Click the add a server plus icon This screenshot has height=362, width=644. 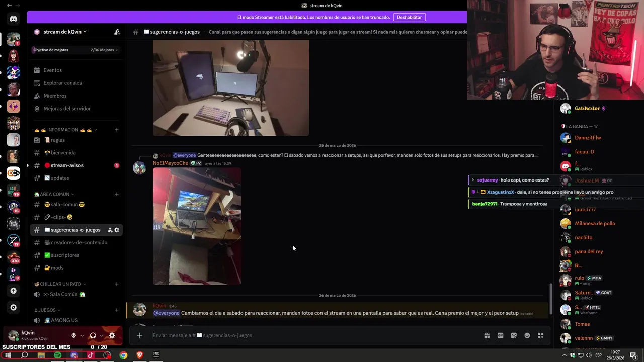(x=13, y=291)
